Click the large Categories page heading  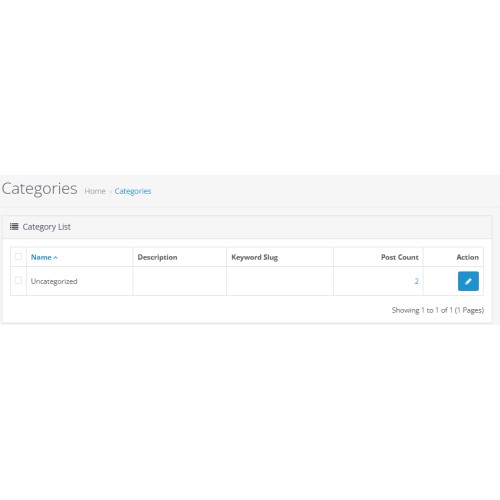(x=39, y=188)
